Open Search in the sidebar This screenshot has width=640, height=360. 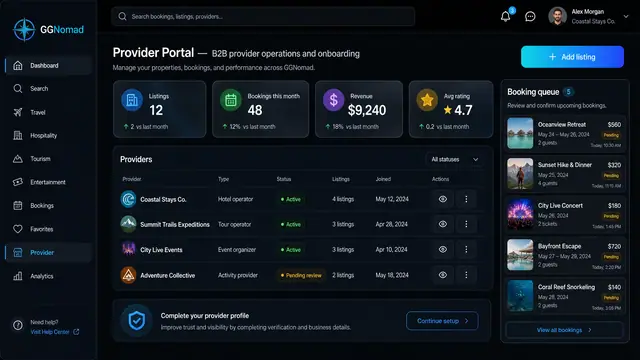(x=48, y=89)
